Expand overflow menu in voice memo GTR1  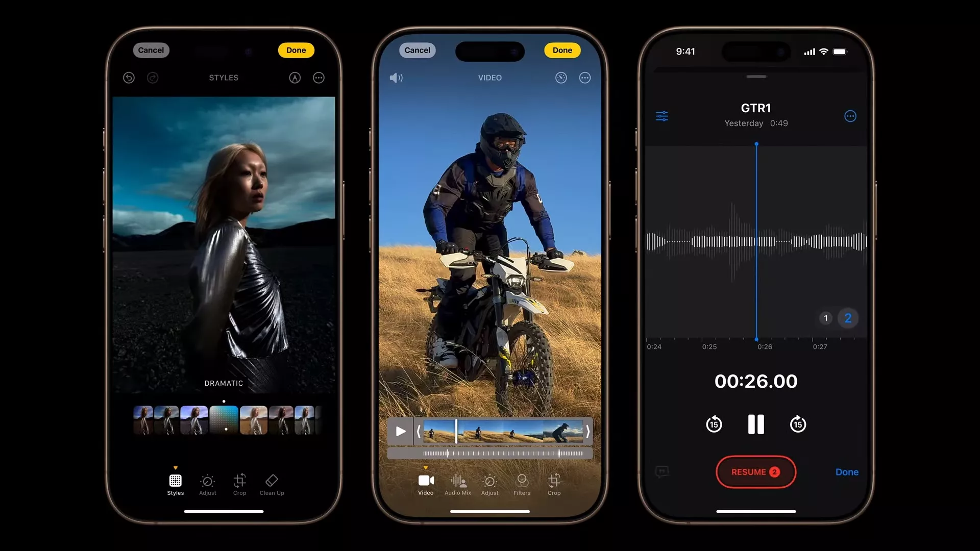pos(849,116)
